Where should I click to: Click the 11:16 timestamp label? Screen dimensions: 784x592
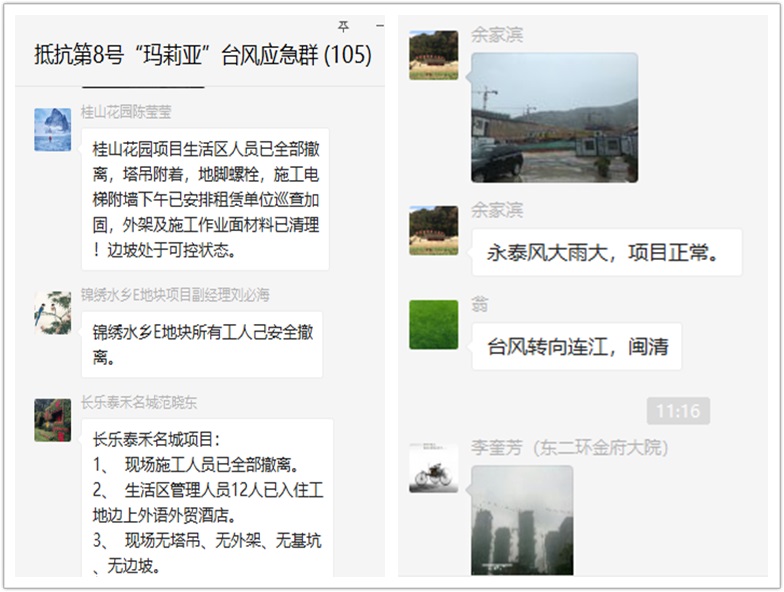[678, 411]
